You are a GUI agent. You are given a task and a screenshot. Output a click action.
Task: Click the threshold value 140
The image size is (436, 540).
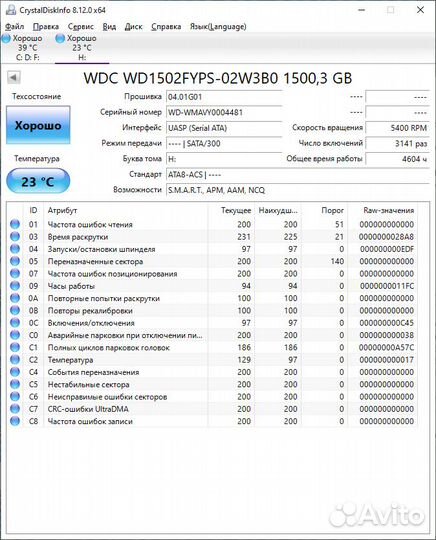[338, 261]
